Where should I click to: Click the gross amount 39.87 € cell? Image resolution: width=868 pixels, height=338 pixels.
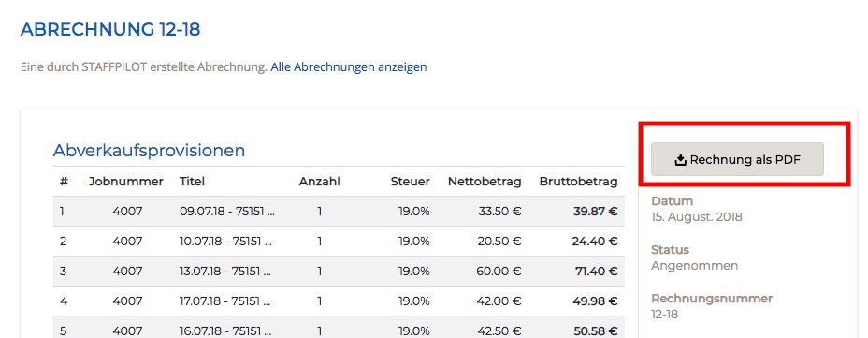[596, 211]
